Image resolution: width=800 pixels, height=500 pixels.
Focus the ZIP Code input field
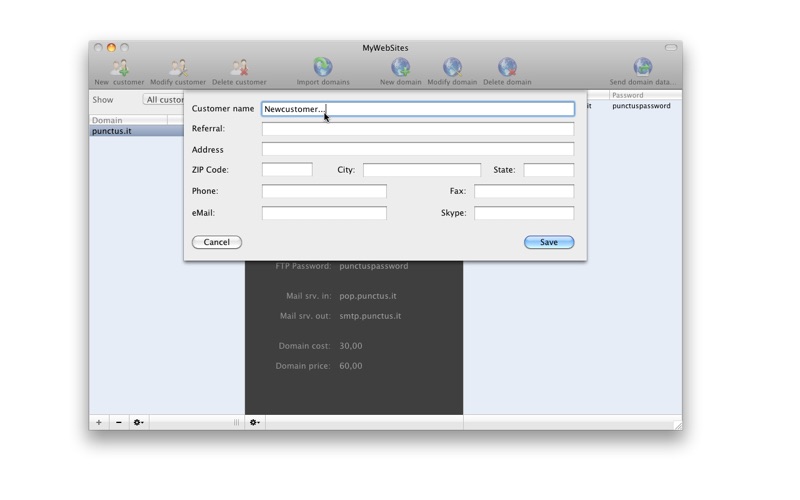(x=287, y=170)
